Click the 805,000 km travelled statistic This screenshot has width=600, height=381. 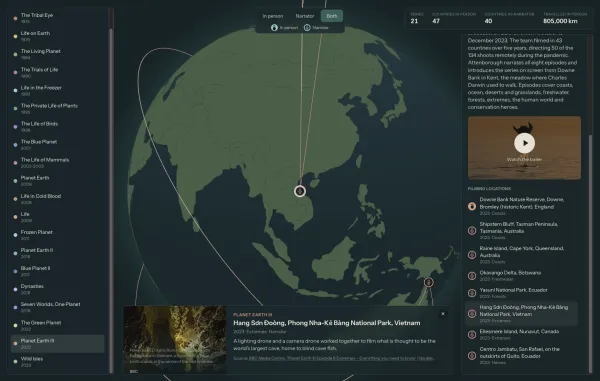pyautogui.click(x=565, y=18)
